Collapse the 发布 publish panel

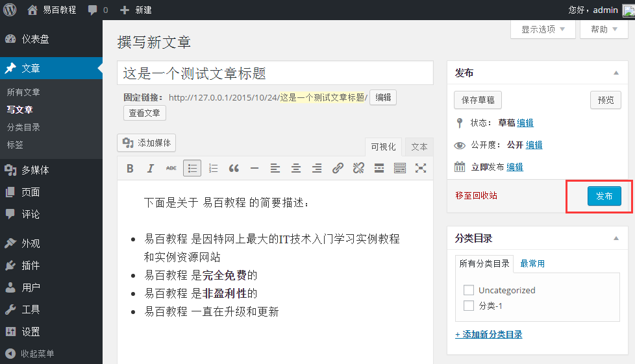616,74
